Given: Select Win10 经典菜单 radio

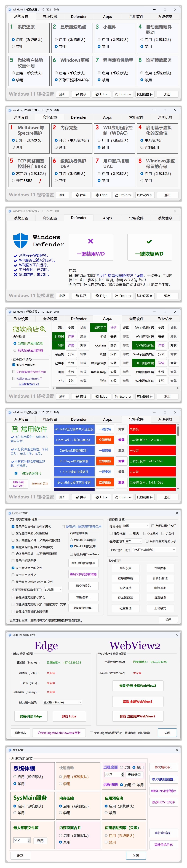Looking at the screenshot, I should click(83, 540).
